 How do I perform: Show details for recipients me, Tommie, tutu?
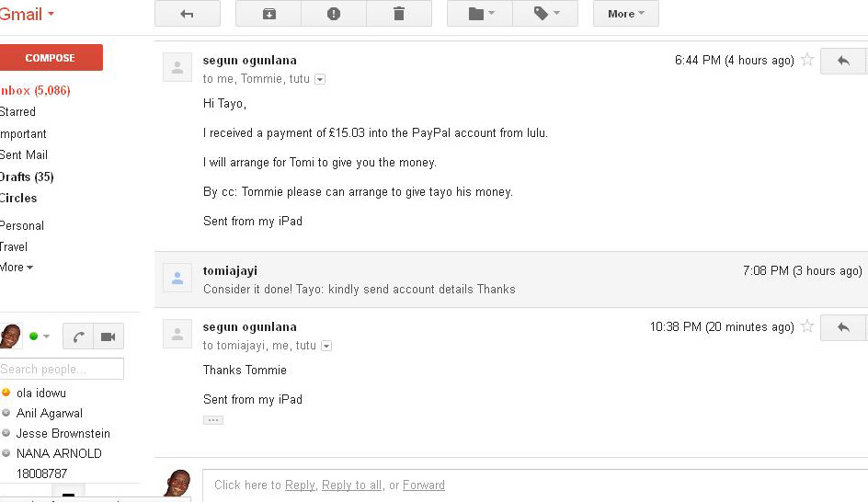[x=320, y=79]
